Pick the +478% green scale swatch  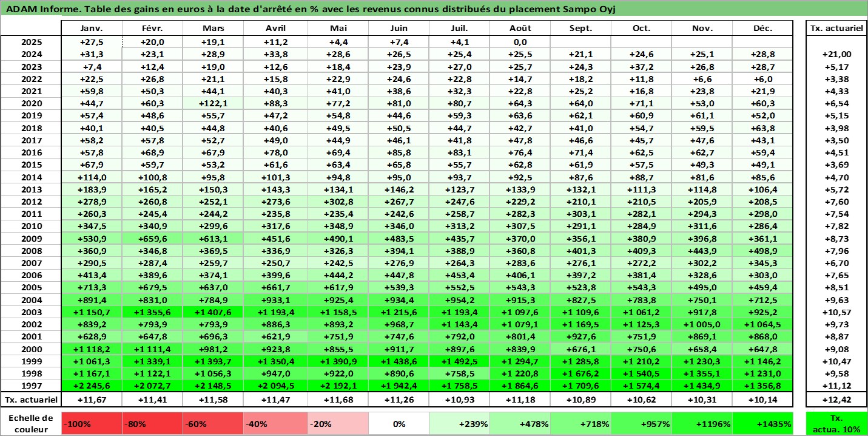tap(520, 424)
